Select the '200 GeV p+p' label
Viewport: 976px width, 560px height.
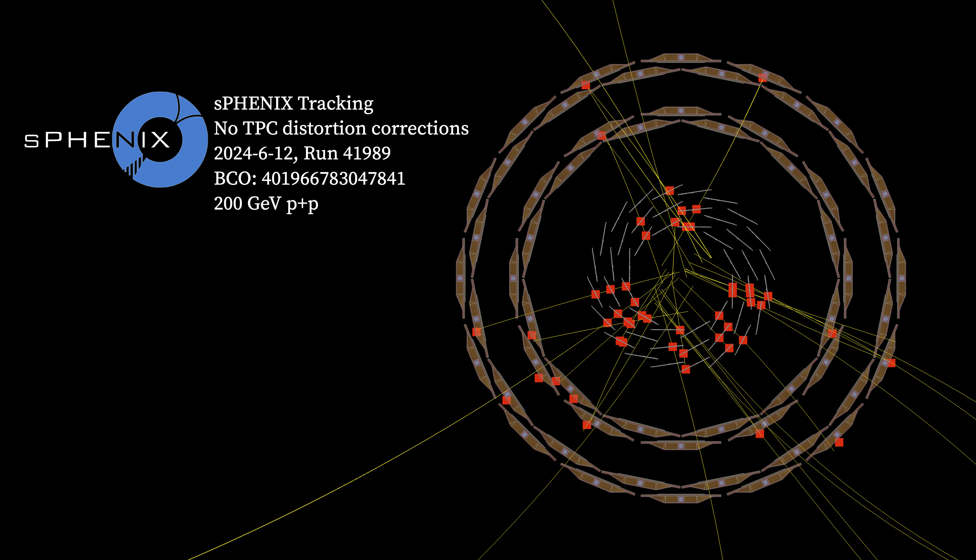(x=266, y=204)
